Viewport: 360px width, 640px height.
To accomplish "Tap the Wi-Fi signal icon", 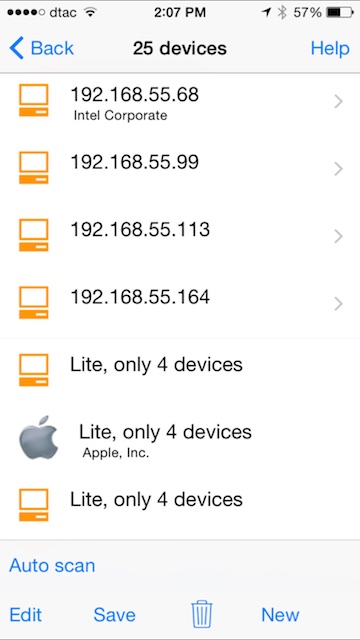I will [x=90, y=12].
